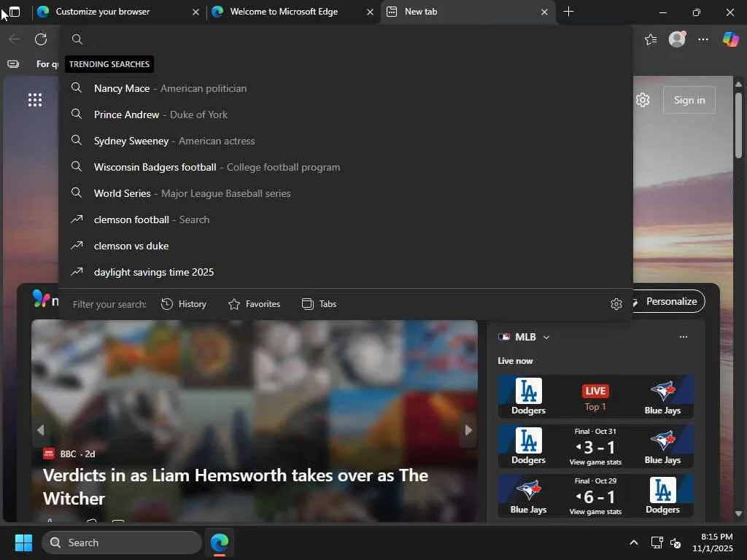Select Nancy Mace trending search
Screen dimensions: 747x560
(346, 88)
